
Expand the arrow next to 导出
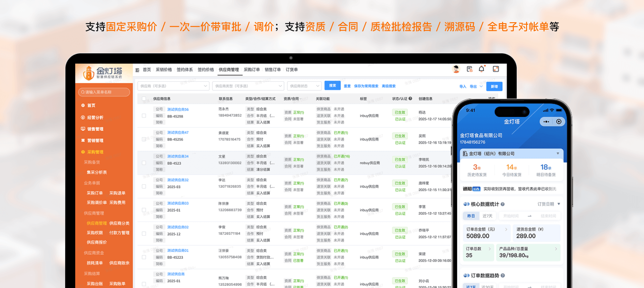(481, 86)
